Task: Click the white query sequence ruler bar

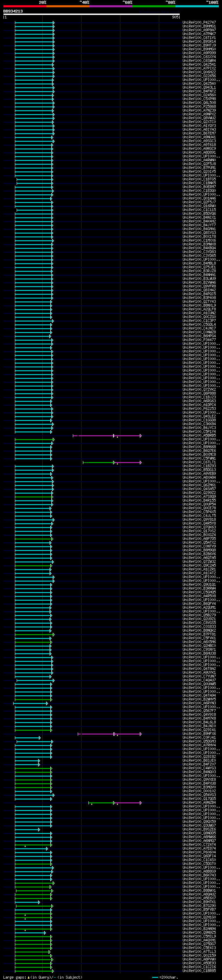Action: (92, 15)
